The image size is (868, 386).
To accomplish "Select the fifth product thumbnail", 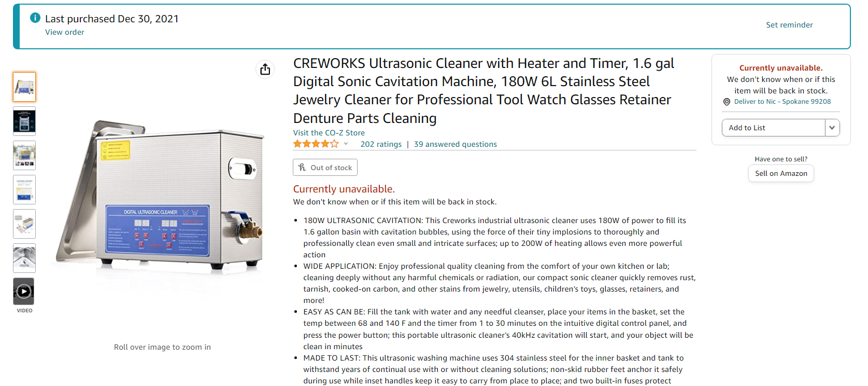I will click(x=24, y=224).
